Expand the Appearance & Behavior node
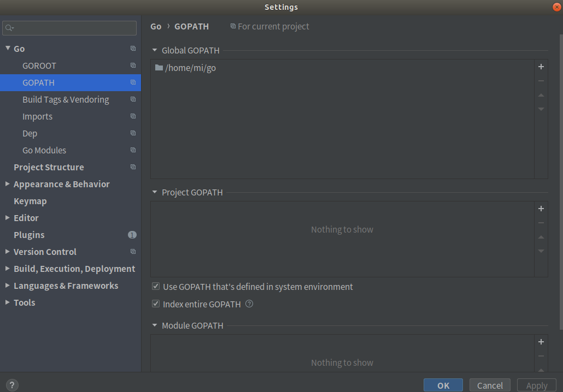563x392 pixels. [x=7, y=184]
